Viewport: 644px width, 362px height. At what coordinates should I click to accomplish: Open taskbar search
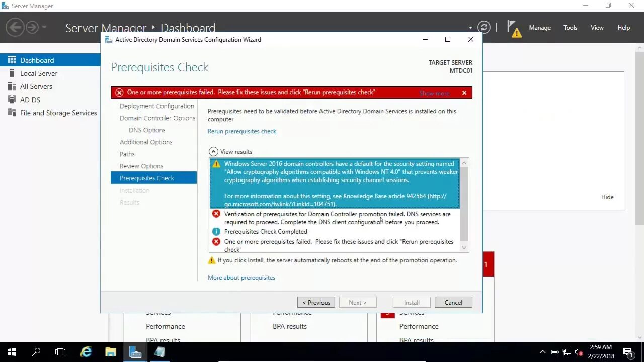point(36,352)
